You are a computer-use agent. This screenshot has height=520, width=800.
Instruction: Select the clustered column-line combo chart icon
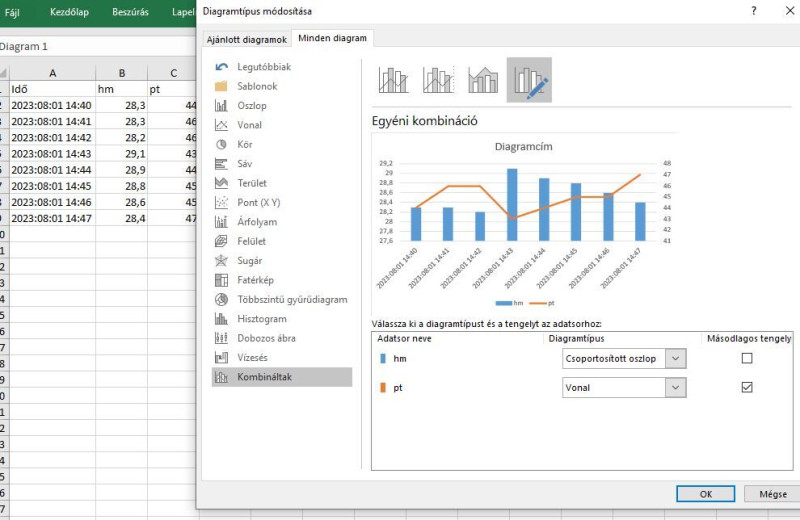[393, 80]
